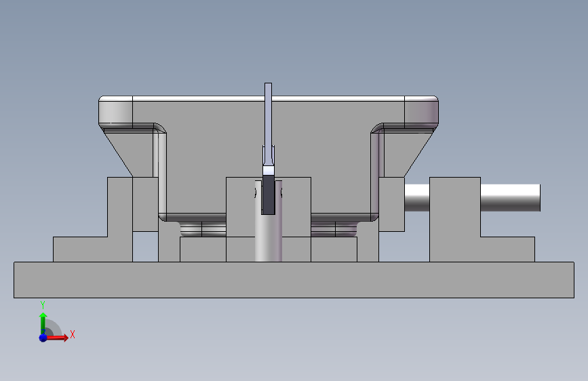Select the left L-shaped bracket foot
This screenshot has width=588, height=381.
(93, 249)
